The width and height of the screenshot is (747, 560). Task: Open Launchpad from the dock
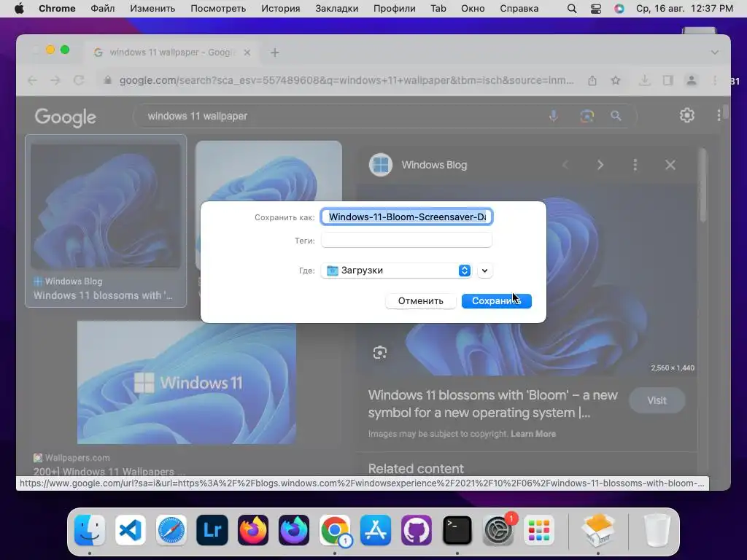tap(539, 530)
